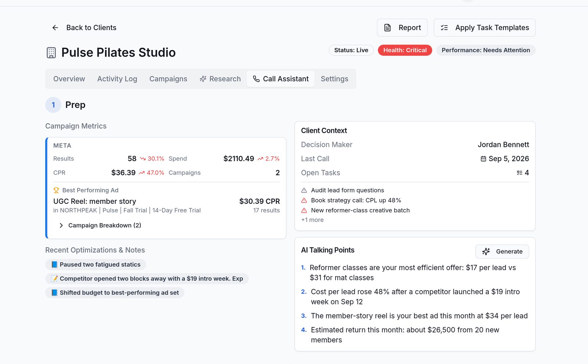Viewport: 588px width, 364px height.
Task: Click the book icon on Paused two fatigued statics
Action: pyautogui.click(x=54, y=264)
